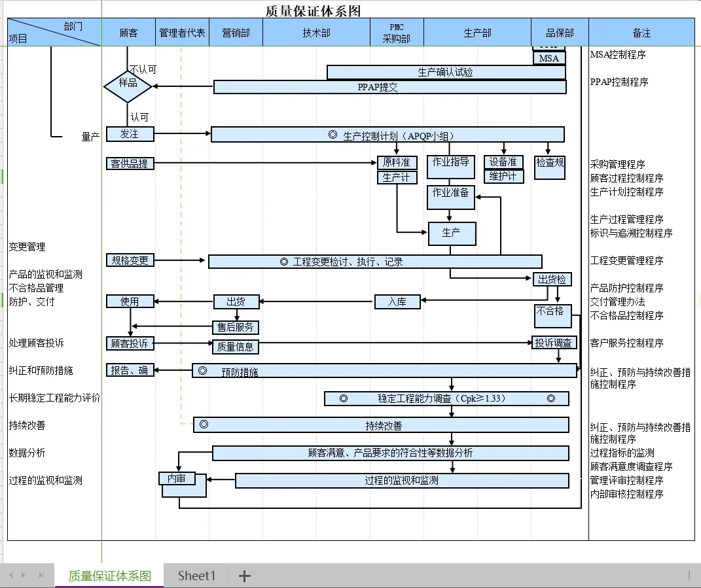
Task: Click the 质量保证体系图 title text
Action: [x=313, y=11]
